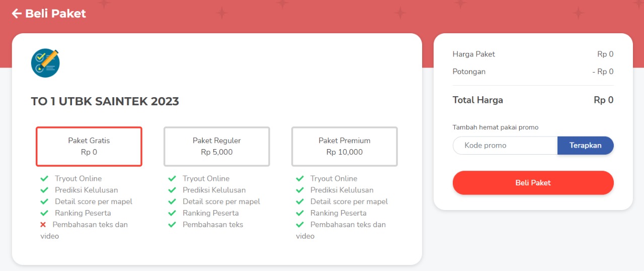644x271 pixels.
Task: Click the back arrow beside Beli Paket
Action: click(17, 14)
